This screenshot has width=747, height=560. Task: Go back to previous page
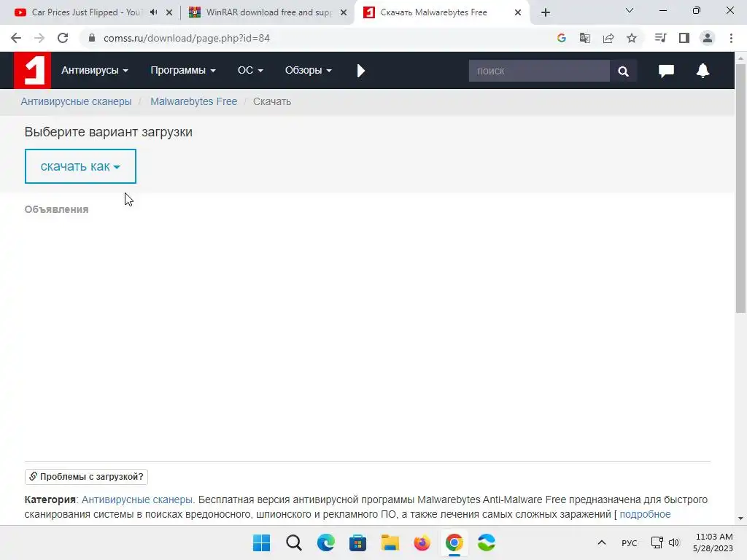pos(16,38)
